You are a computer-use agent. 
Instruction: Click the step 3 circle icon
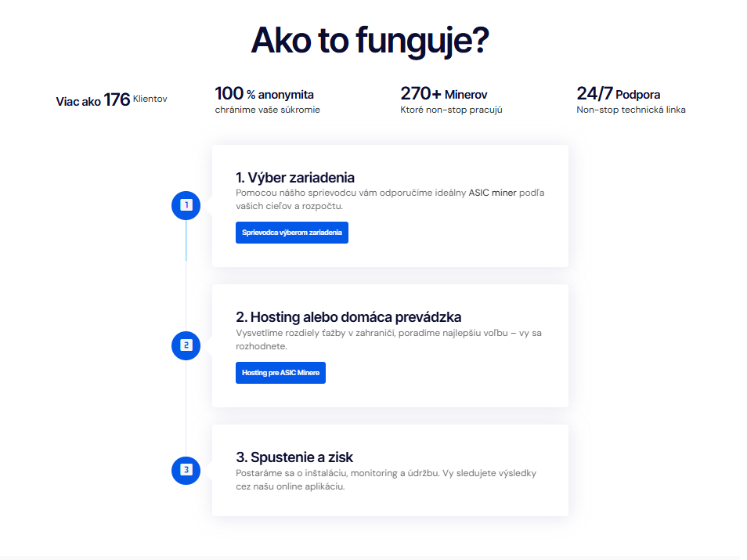[x=186, y=470]
